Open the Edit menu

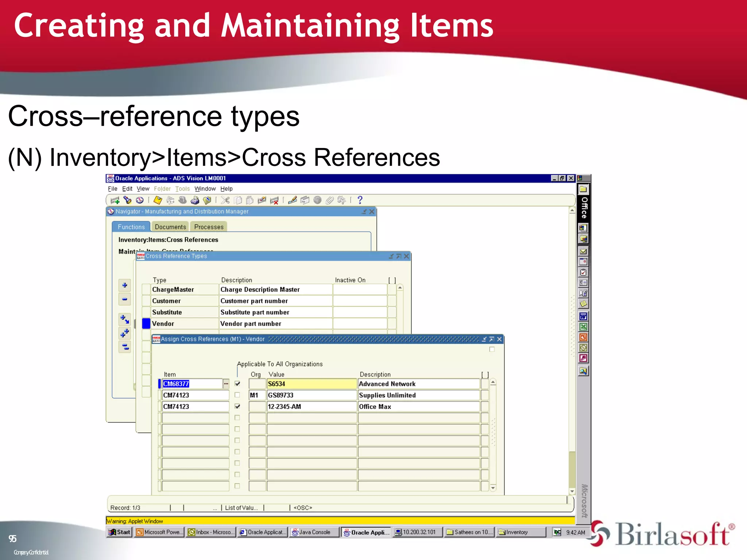pos(127,189)
